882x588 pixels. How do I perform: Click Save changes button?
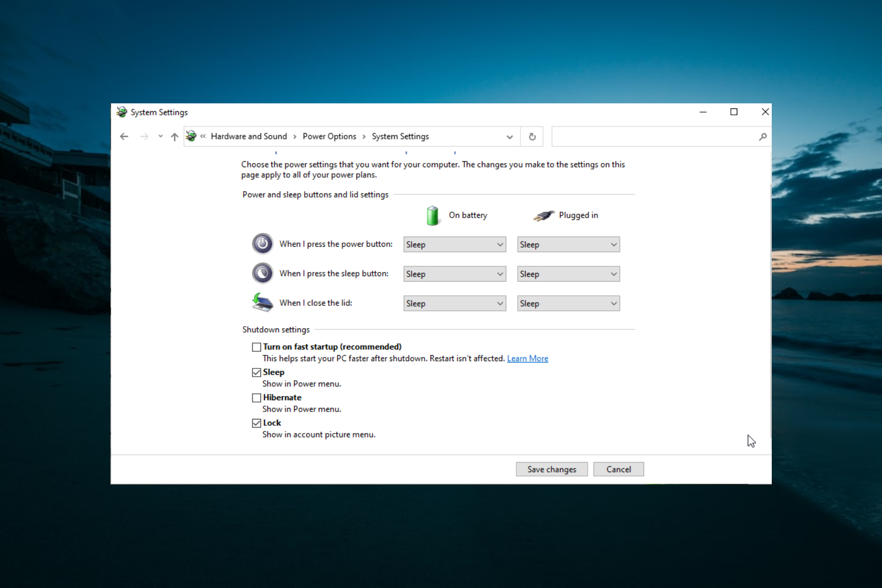tap(551, 469)
